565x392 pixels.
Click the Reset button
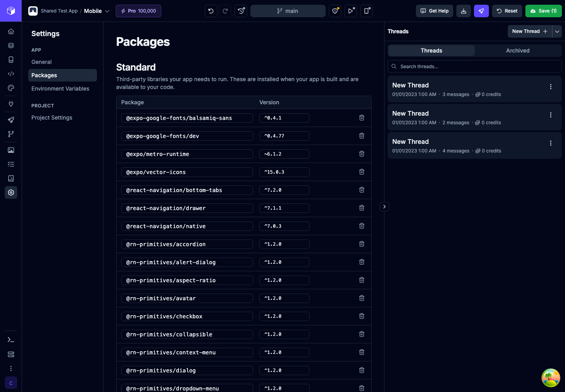coord(507,11)
